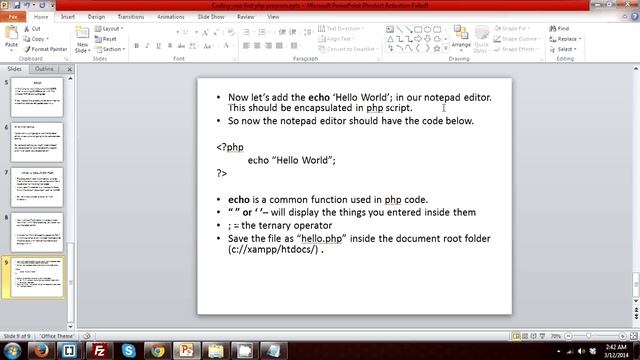This screenshot has height=360, width=640.
Task: Close the slides thumbnail pane
Action: point(69,69)
